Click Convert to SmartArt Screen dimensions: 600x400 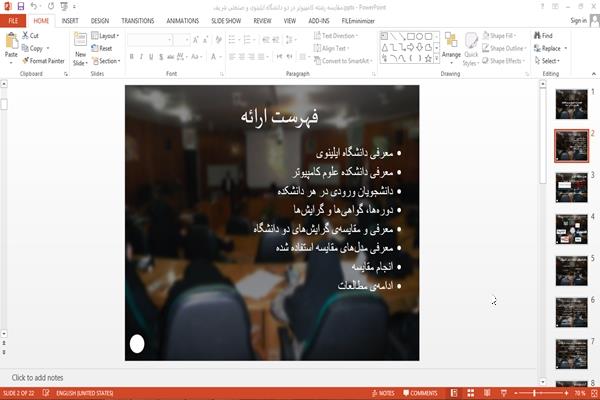click(343, 61)
